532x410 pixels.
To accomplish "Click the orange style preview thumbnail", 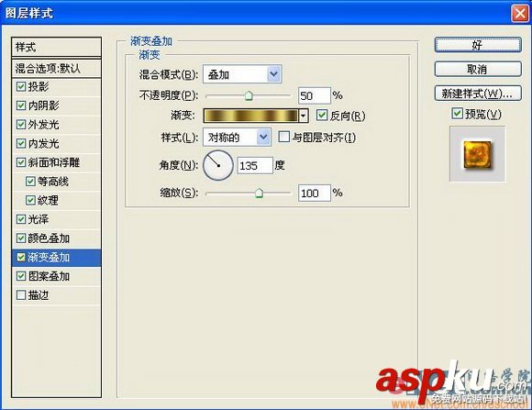I will point(477,154).
